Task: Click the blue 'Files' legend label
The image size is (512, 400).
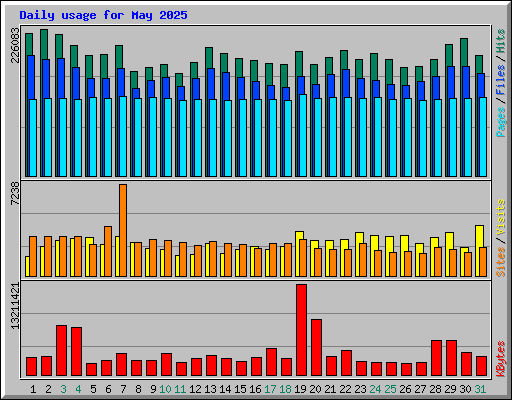Action: pyautogui.click(x=500, y=80)
